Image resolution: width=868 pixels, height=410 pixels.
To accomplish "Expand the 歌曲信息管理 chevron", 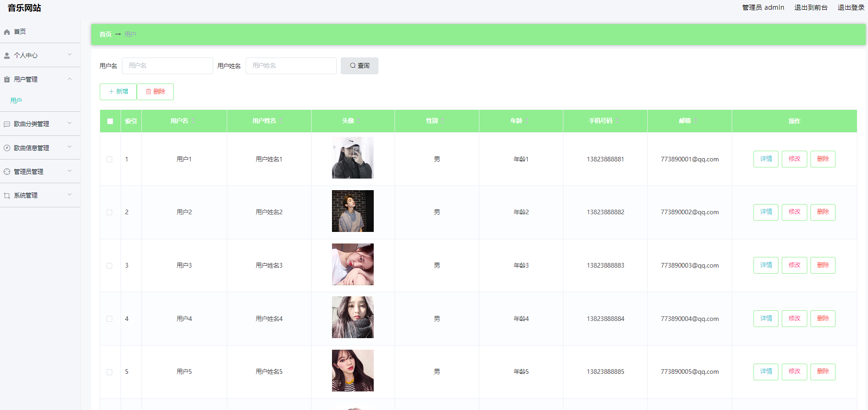I will 70,147.
